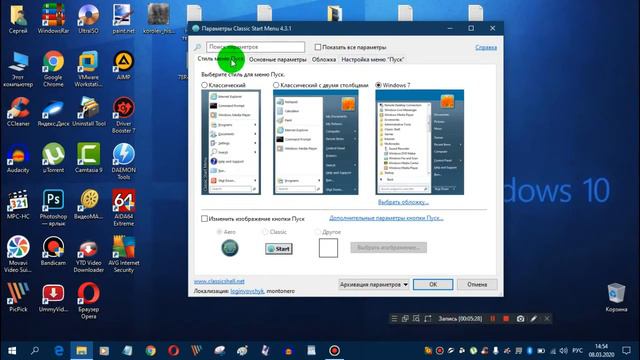The width and height of the screenshot is (640, 360).
Task: Click the two-column classic style preview image
Action: (x=316, y=142)
